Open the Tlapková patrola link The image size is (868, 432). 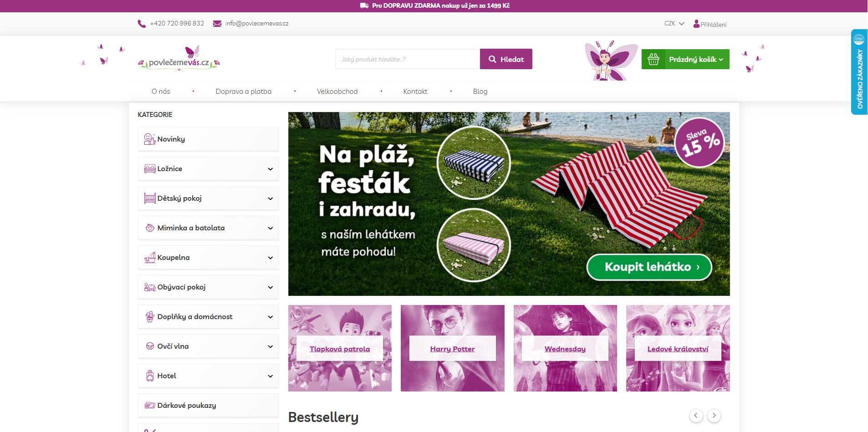[x=340, y=349]
